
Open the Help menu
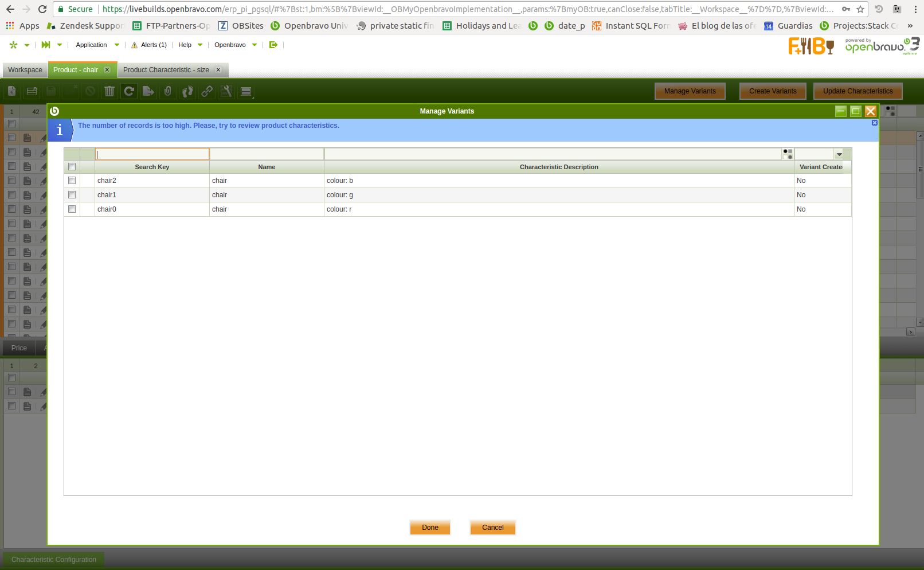pos(185,45)
